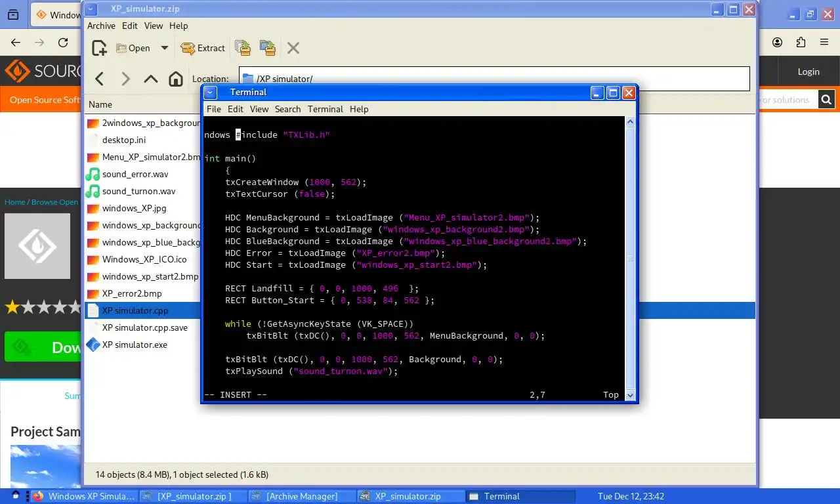Screen dimensions: 840x504
Task: Switch to [XP_simulator.zip ] taskbar item
Action: click(194, 496)
